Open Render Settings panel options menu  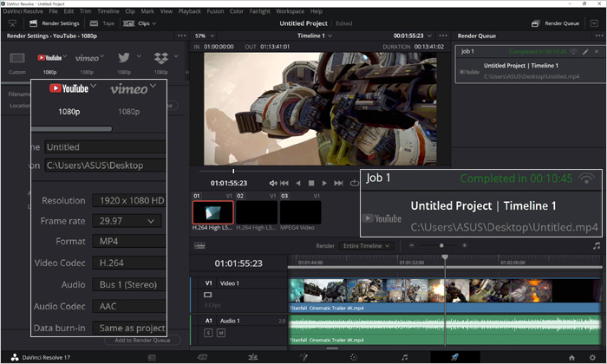pyautogui.click(x=181, y=36)
